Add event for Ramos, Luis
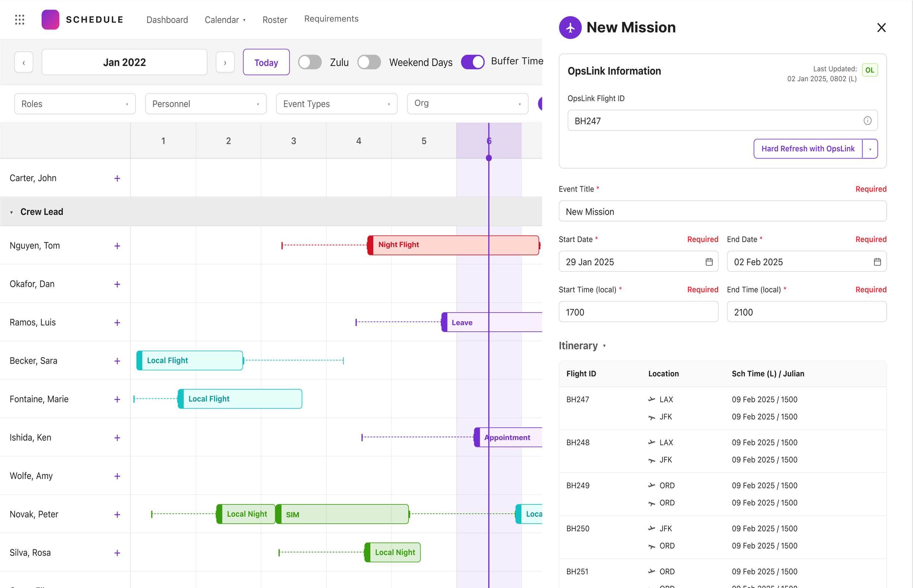913x588 pixels. coord(117,322)
